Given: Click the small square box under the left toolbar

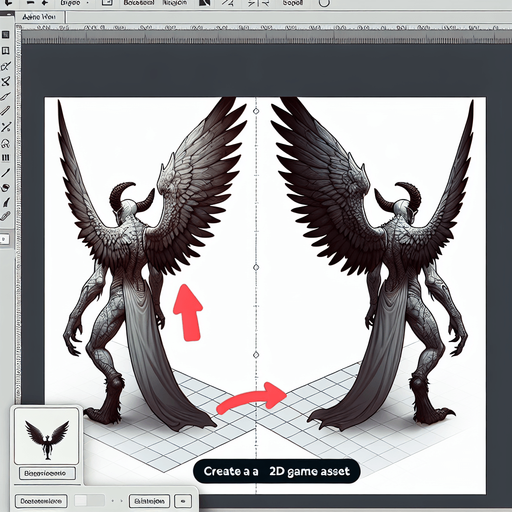Looking at the screenshot, I should tap(4, 239).
